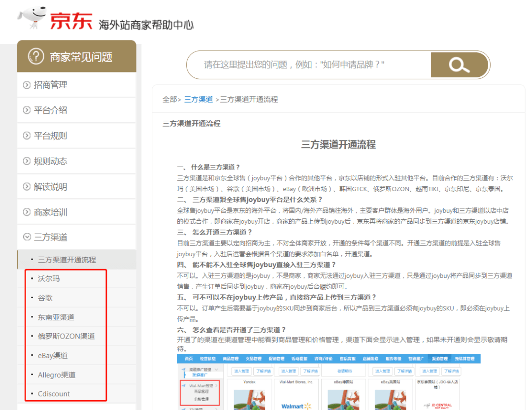Open the 沃尔玛 sidebar entry
The width and height of the screenshot is (532, 410).
(77, 278)
